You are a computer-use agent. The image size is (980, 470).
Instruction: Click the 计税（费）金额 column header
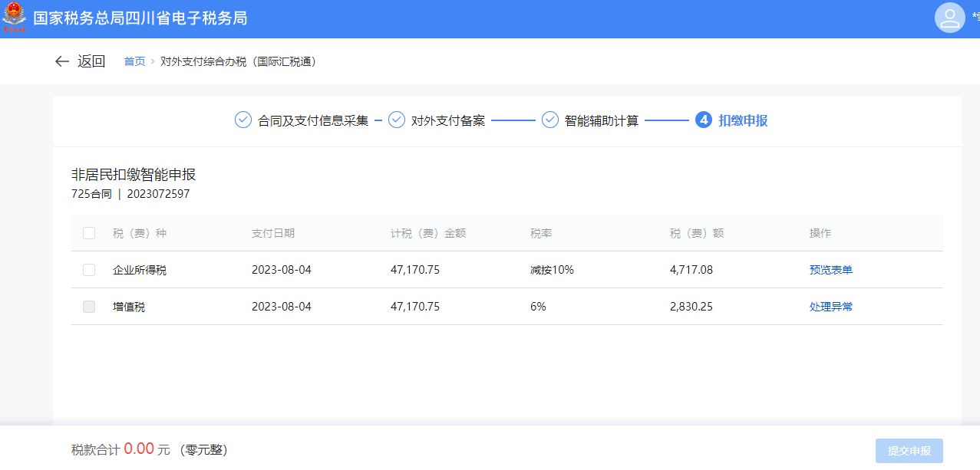click(428, 233)
